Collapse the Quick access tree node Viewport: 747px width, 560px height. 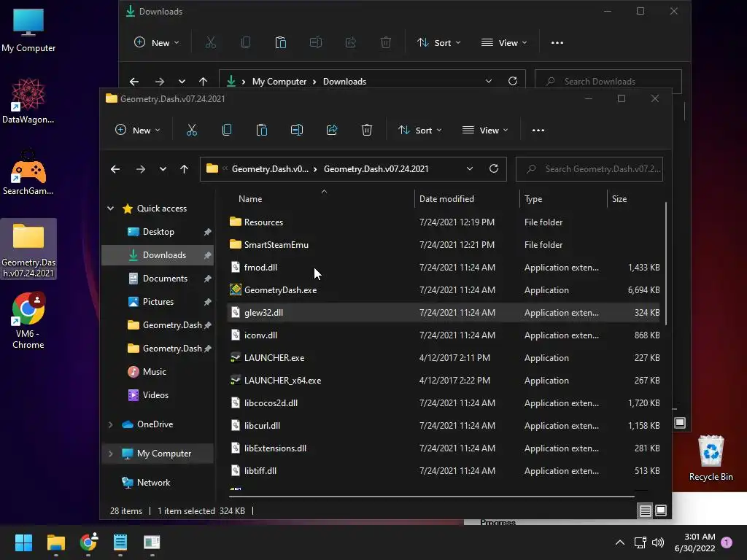click(x=111, y=208)
